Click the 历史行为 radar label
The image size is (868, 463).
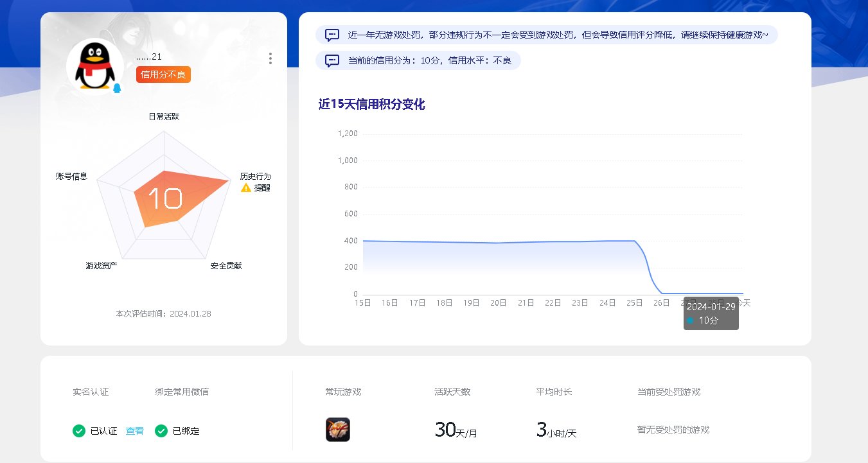[x=255, y=176]
